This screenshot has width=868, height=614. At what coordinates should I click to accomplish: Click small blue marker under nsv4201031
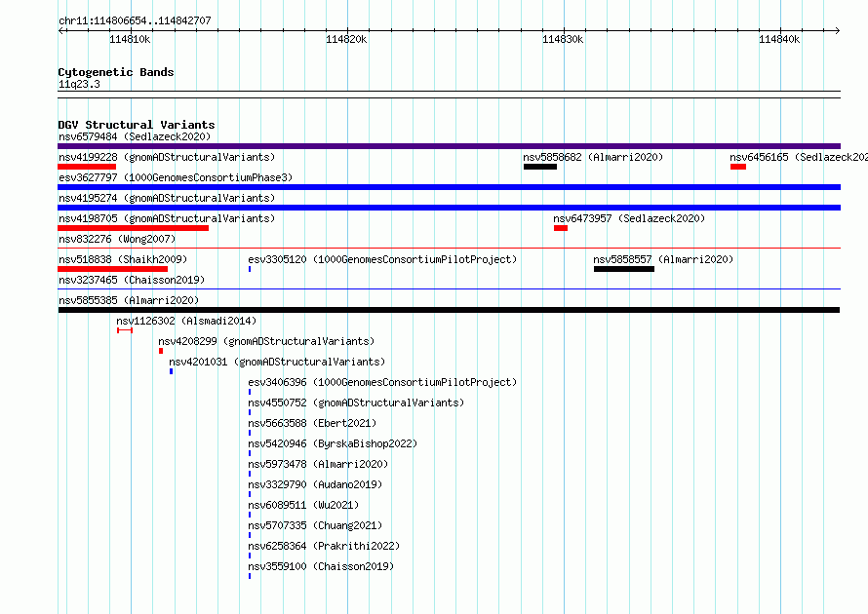(x=171, y=371)
